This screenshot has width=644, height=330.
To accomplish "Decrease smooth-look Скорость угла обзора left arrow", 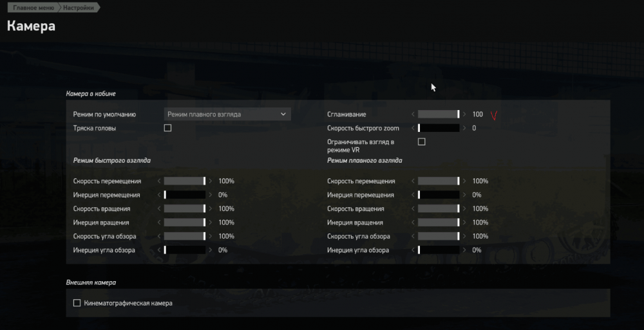I will click(x=413, y=236).
